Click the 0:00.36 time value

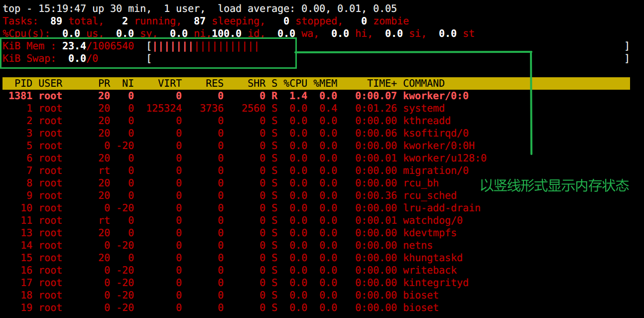[x=376, y=195]
